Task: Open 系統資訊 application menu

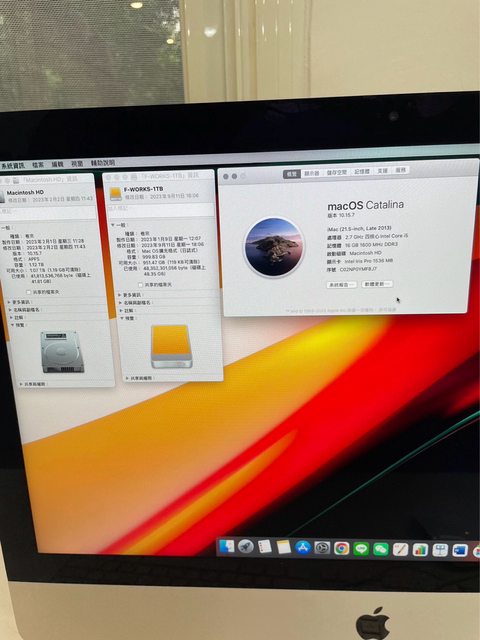Action: pos(12,166)
